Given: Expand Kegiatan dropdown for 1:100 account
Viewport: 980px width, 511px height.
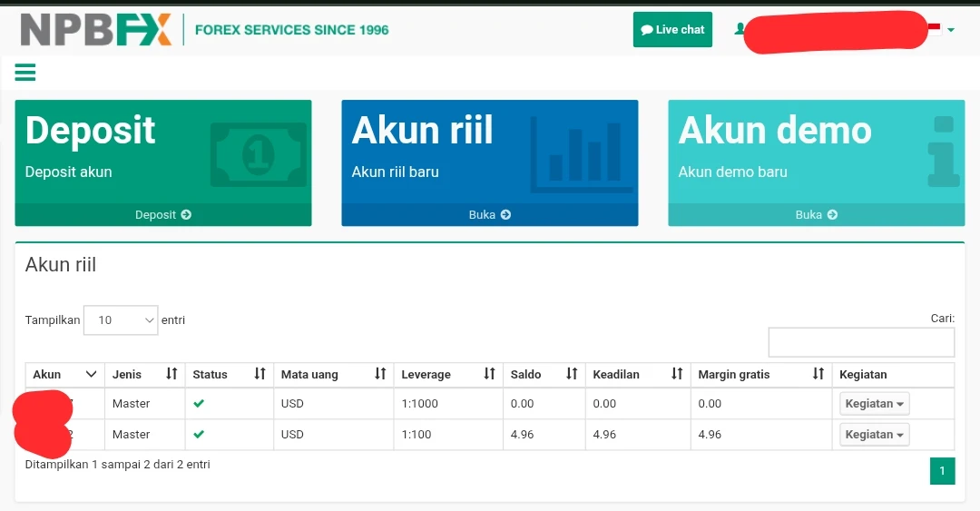Looking at the screenshot, I should (x=874, y=435).
